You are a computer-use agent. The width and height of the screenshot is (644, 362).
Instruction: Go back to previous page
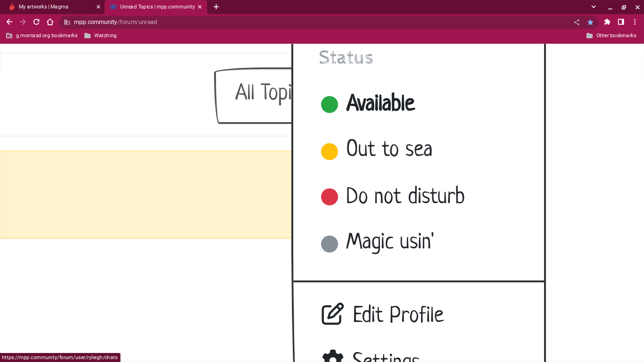point(9,22)
